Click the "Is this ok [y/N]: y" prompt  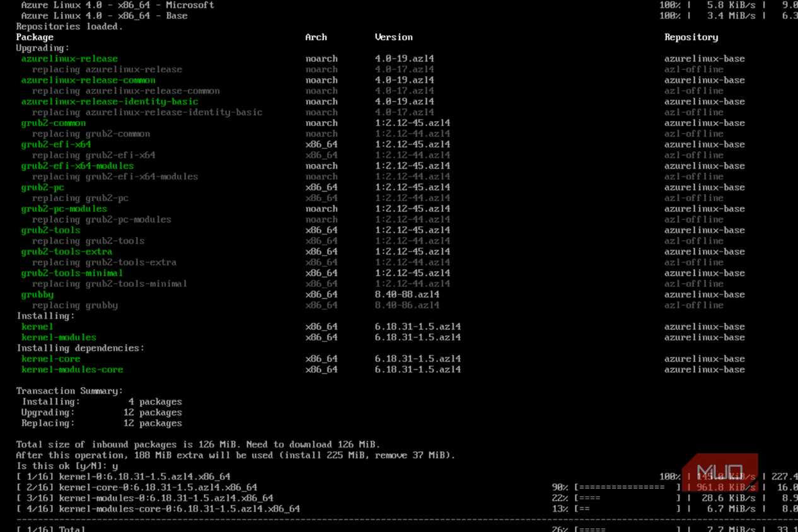point(67,466)
